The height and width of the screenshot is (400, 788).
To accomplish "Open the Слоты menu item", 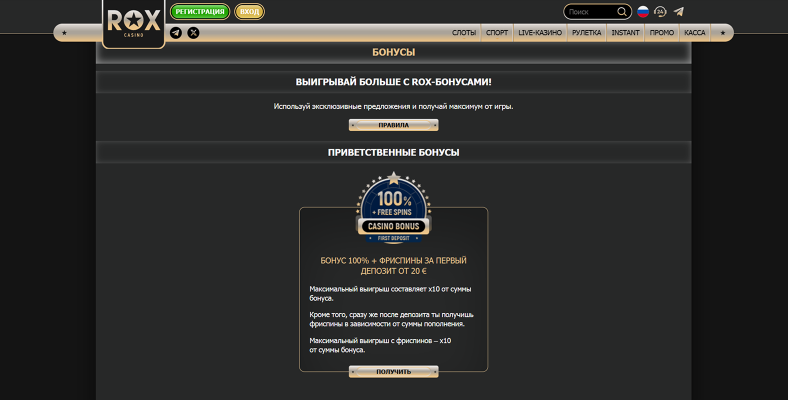I will [x=464, y=33].
